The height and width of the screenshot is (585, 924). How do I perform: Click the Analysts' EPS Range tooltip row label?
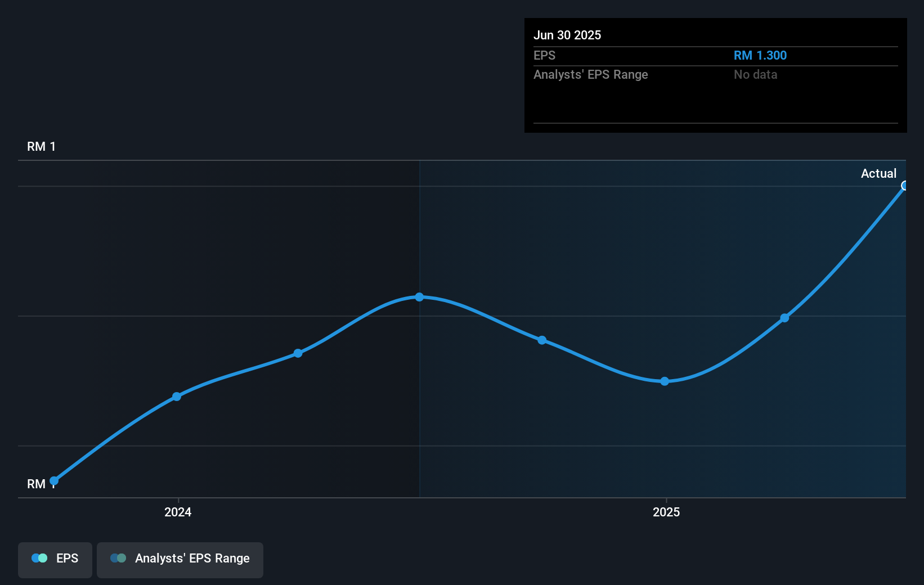tap(591, 75)
